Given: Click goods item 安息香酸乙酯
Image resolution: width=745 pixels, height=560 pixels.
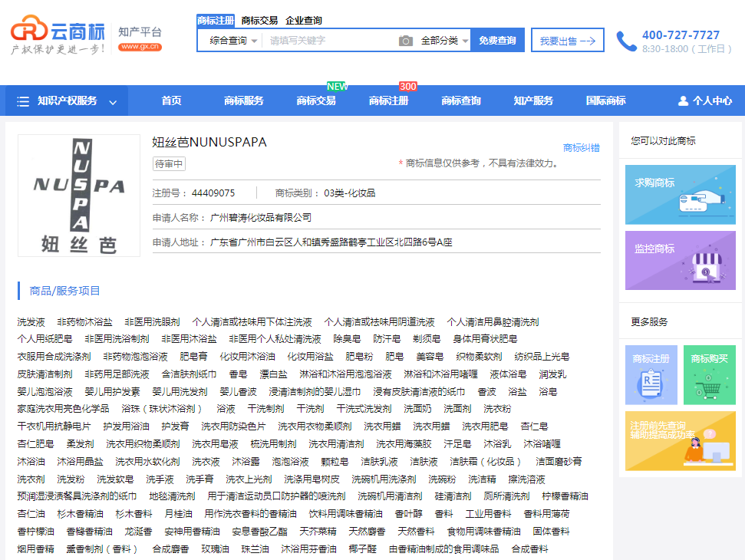Looking at the screenshot, I should coord(259,532).
